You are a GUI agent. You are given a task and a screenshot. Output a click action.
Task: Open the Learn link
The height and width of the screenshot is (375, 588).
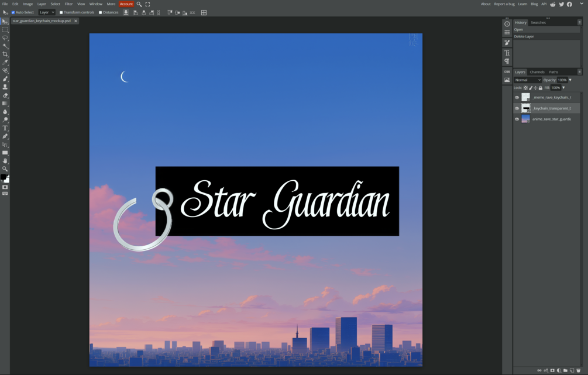point(522,4)
